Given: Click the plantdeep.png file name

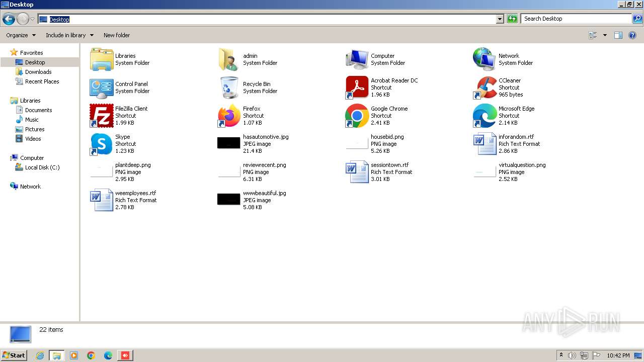Looking at the screenshot, I should [x=133, y=165].
